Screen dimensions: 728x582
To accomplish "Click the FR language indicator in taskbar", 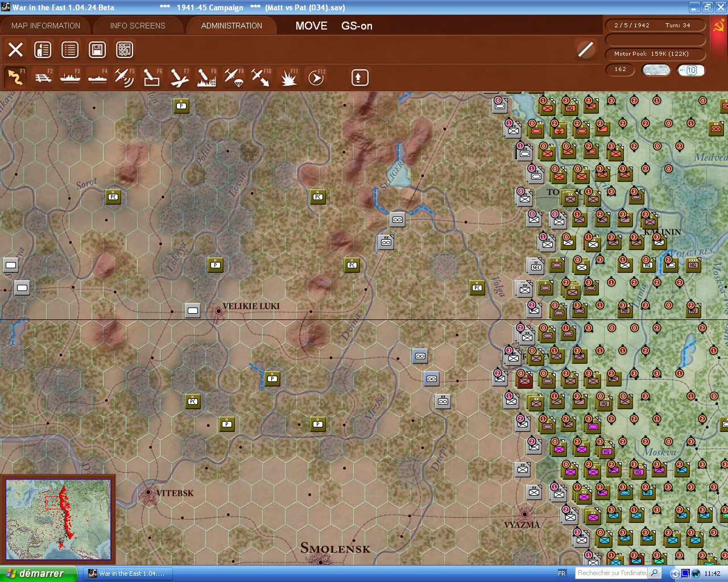I will pyautogui.click(x=562, y=573).
